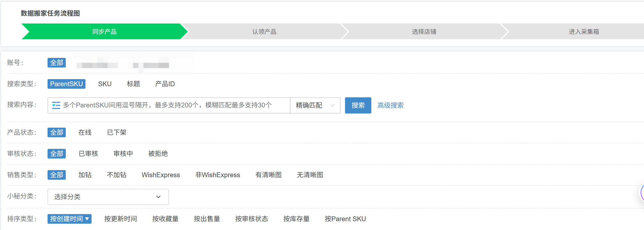Select 全部 for 销售类型
Viewport: 644px width, 230px height.
click(x=57, y=175)
